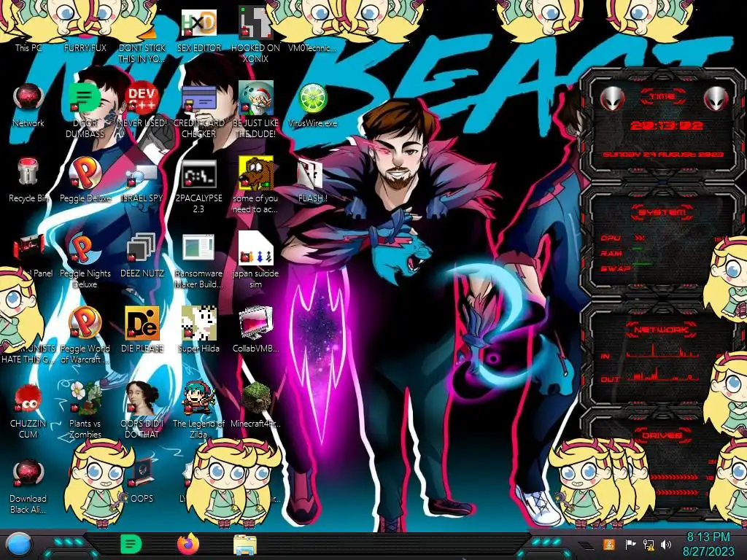Screen dimensions: 747x560
Task: Launch Firefox from the taskbar
Action: pyautogui.click(x=188, y=544)
